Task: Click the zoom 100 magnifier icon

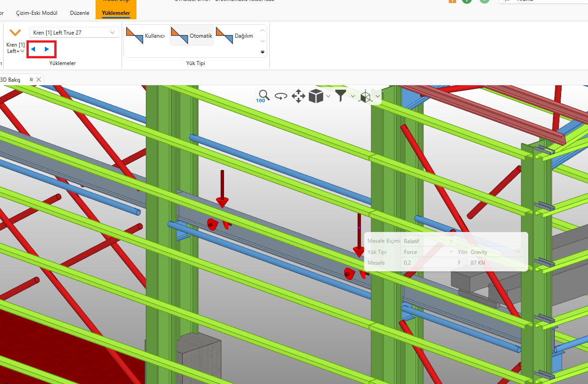Action: 263,96
